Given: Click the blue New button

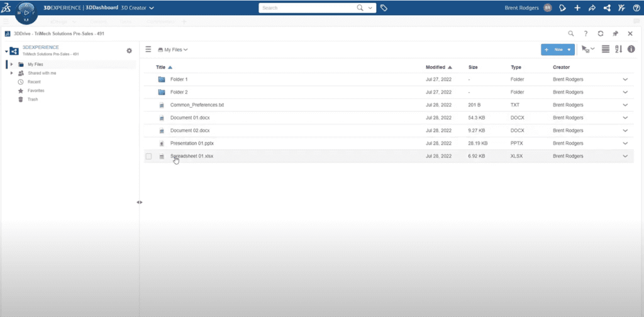Looking at the screenshot, I should 558,50.
